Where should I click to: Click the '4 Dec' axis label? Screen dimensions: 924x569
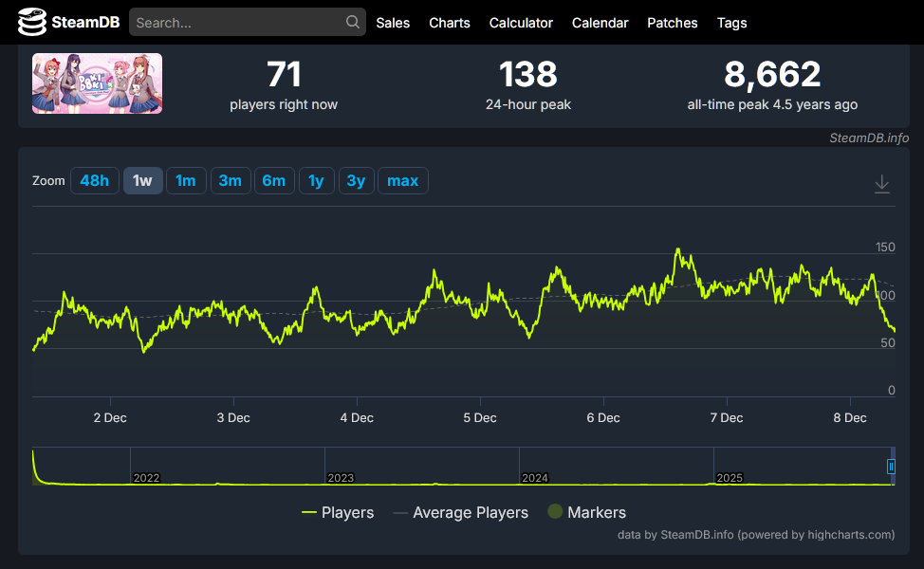click(x=357, y=417)
